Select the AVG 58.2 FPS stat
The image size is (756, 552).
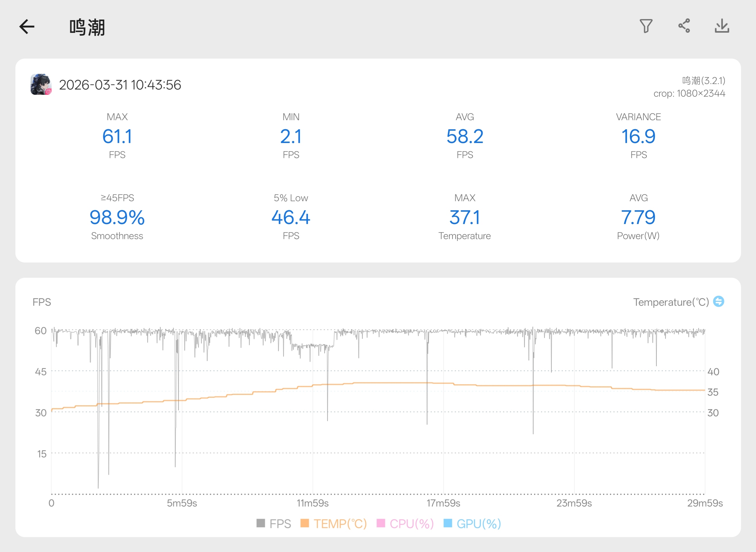(465, 136)
